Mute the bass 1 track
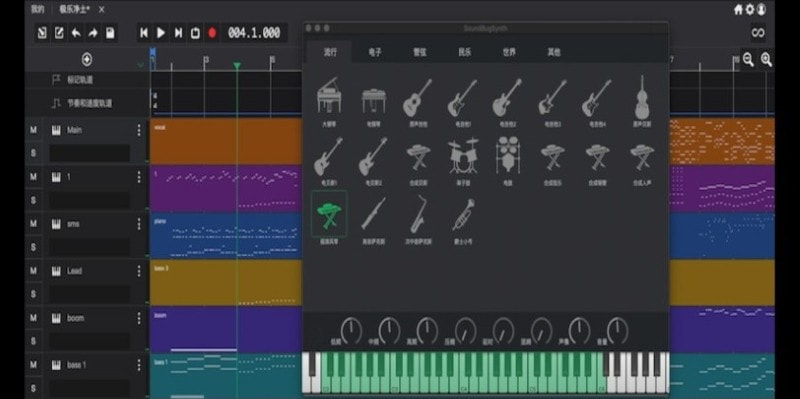 [x=33, y=365]
